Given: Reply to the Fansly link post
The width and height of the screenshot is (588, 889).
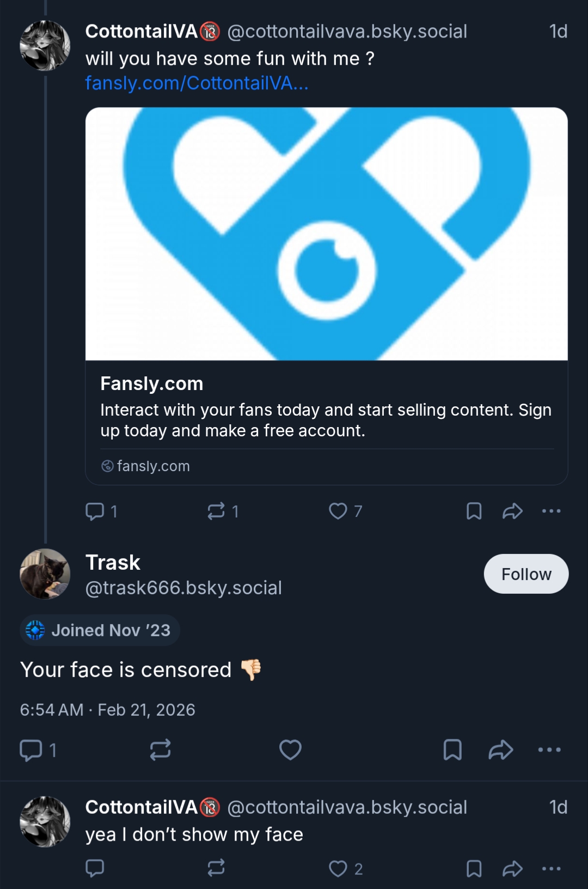Looking at the screenshot, I should [95, 511].
